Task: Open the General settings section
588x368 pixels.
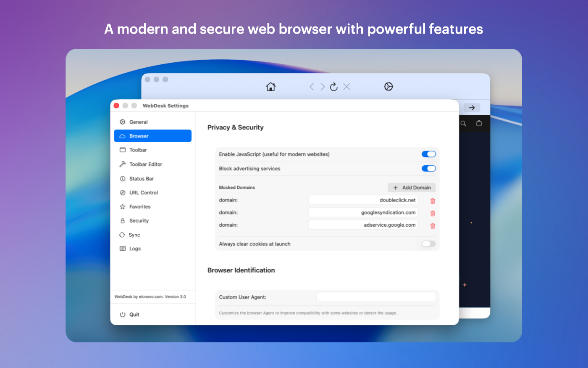Action: (139, 122)
